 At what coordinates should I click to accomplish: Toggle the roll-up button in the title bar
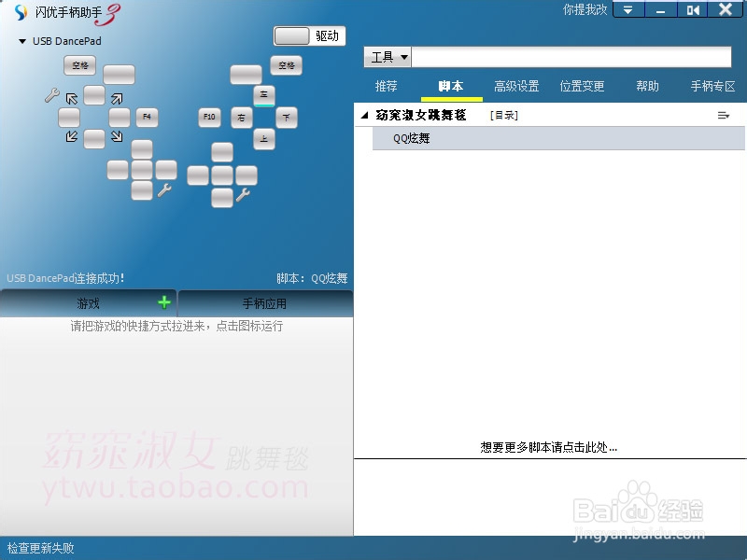[691, 11]
